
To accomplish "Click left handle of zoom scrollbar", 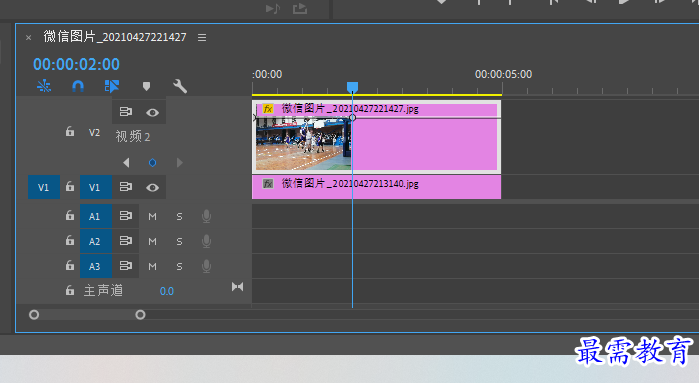I will click(34, 315).
